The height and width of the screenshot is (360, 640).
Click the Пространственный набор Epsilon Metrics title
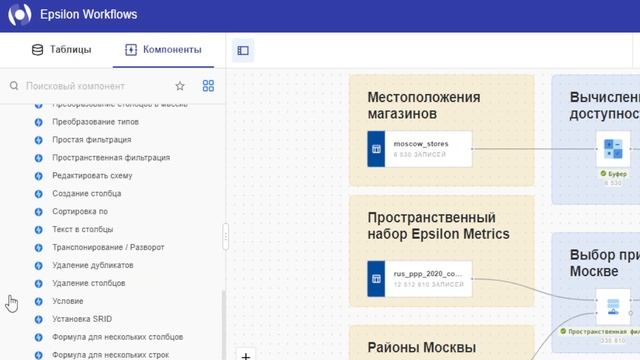(x=438, y=226)
